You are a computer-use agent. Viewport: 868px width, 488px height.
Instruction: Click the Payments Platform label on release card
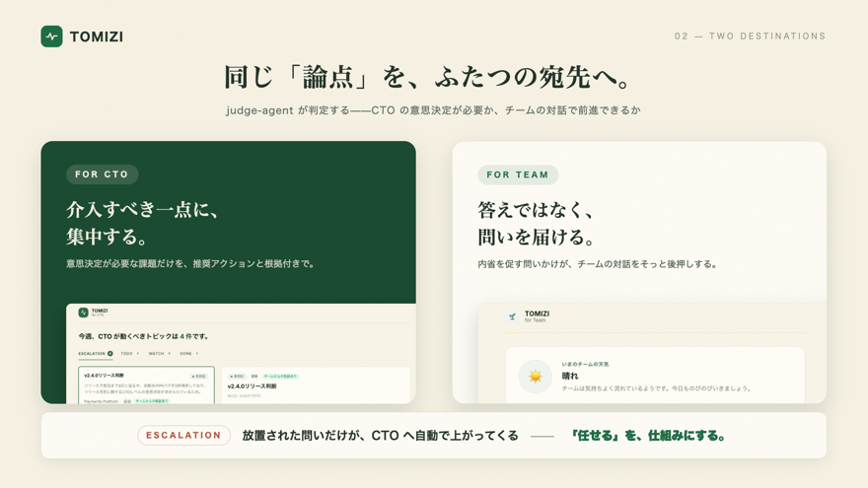point(102,401)
